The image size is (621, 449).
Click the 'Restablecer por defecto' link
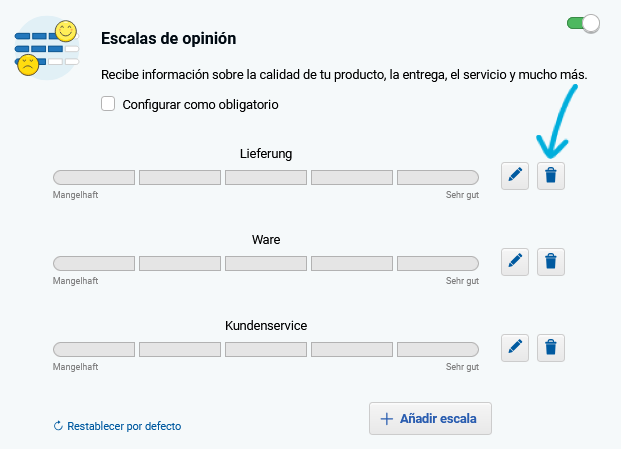[x=117, y=426]
